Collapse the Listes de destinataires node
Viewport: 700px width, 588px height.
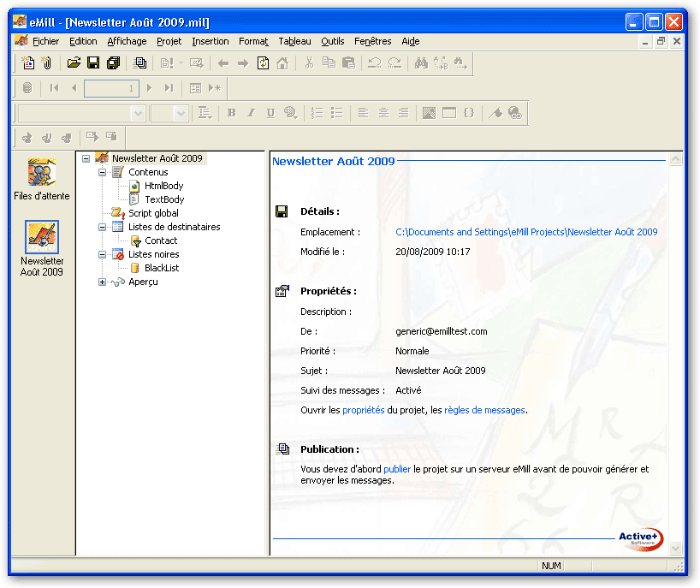[x=102, y=228]
